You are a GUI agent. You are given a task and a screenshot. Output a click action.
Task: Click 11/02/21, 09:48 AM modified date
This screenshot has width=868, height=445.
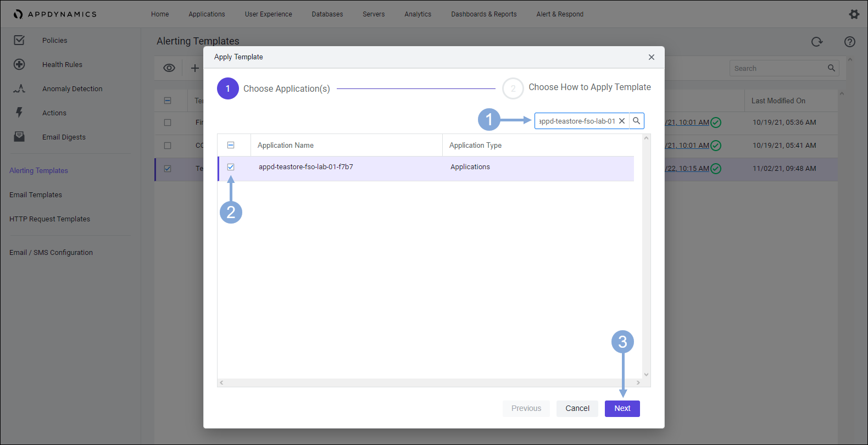click(x=784, y=169)
